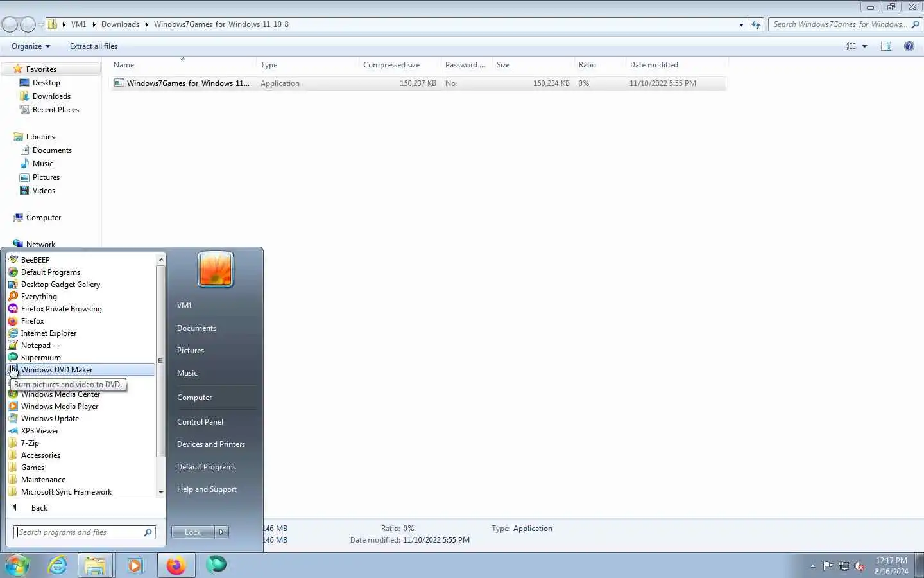Open the shutdown options arrow next to Lock
Image resolution: width=924 pixels, height=578 pixels.
221,532
